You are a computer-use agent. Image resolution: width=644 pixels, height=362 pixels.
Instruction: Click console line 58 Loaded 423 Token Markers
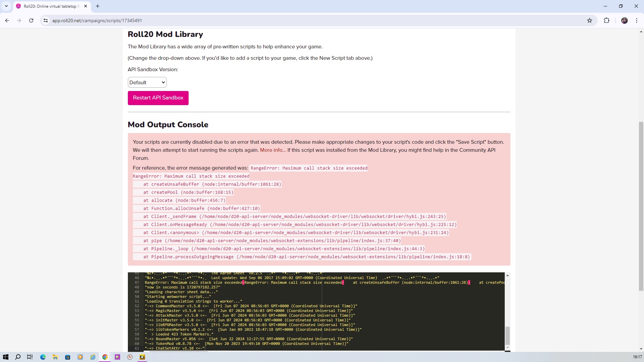tap(179, 334)
